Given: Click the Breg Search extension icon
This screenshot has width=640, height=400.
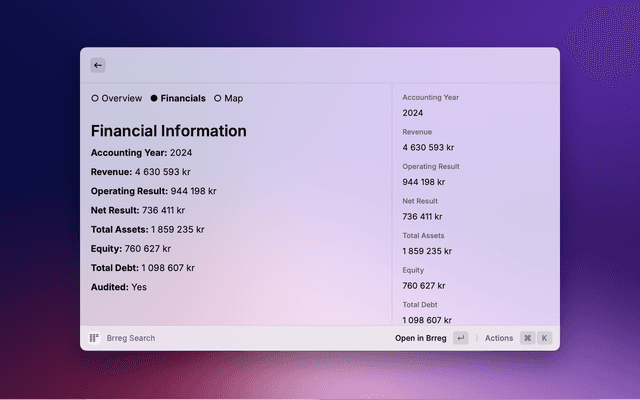Looking at the screenshot, I should (94, 338).
